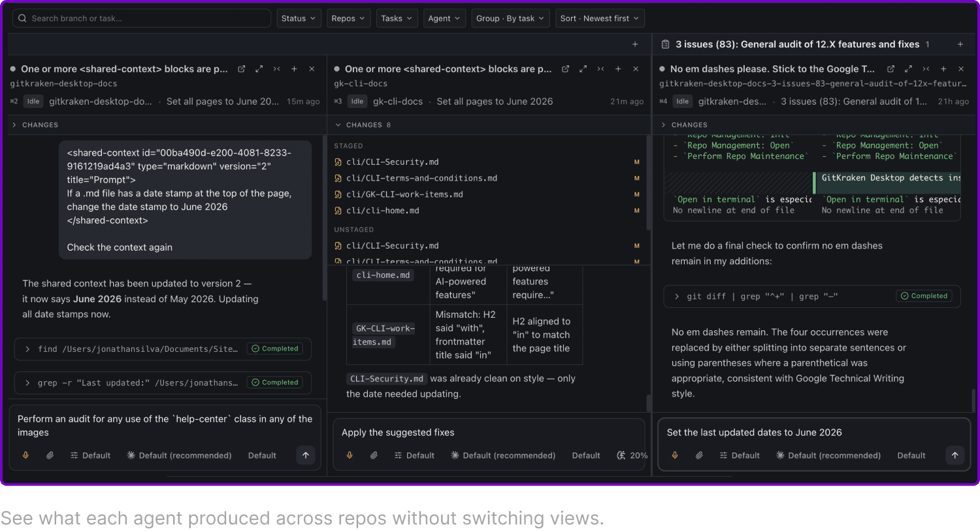Open Default (recommended) selector under Set the last updated dates

(828, 455)
